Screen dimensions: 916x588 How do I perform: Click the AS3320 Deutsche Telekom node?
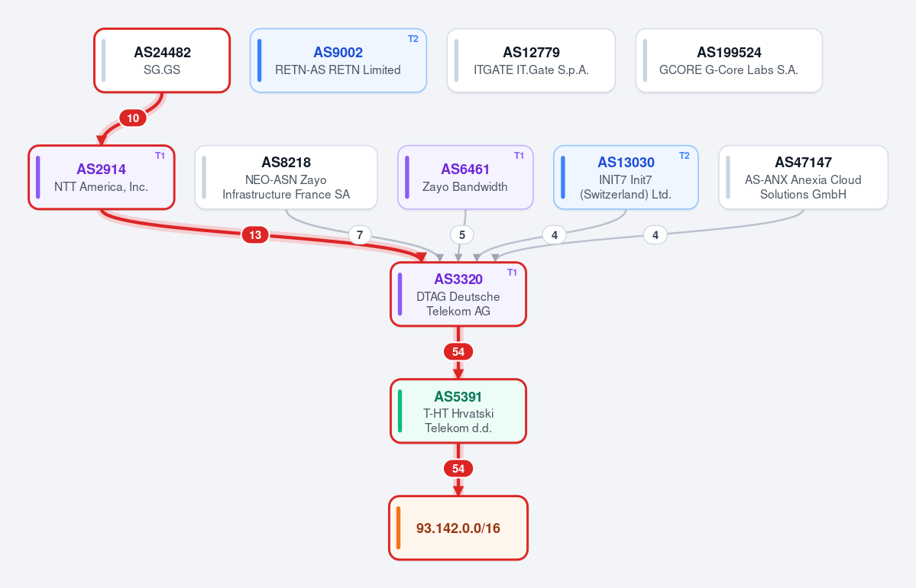click(458, 294)
